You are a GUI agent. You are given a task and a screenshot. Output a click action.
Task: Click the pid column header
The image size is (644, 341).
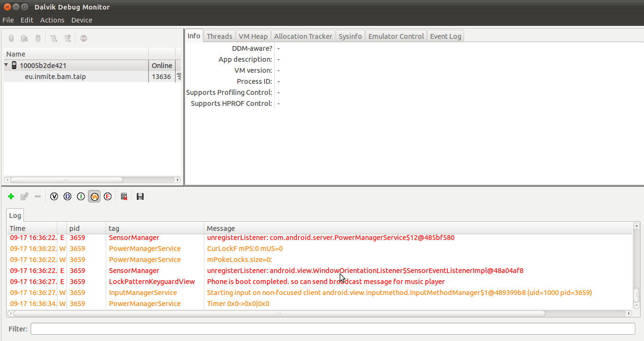(87, 228)
